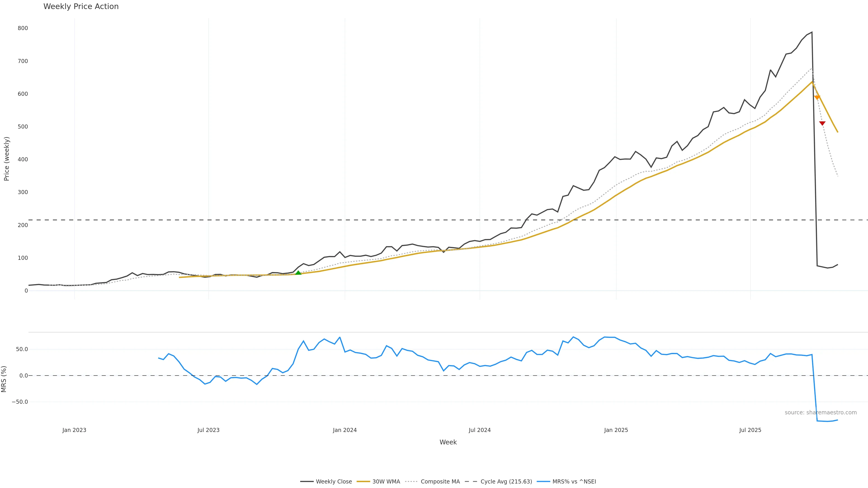Click the Week x-axis title
The image size is (868, 488).
[448, 442]
